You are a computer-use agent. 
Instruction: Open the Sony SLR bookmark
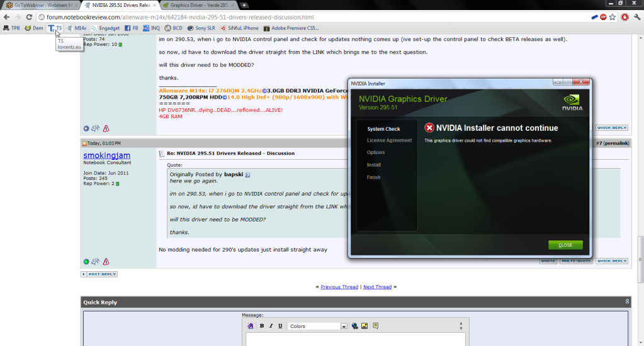coord(201,28)
